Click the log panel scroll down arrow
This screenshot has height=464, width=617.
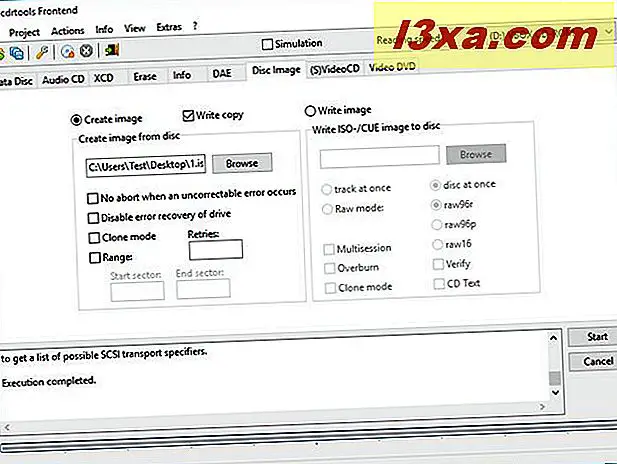[x=555, y=392]
